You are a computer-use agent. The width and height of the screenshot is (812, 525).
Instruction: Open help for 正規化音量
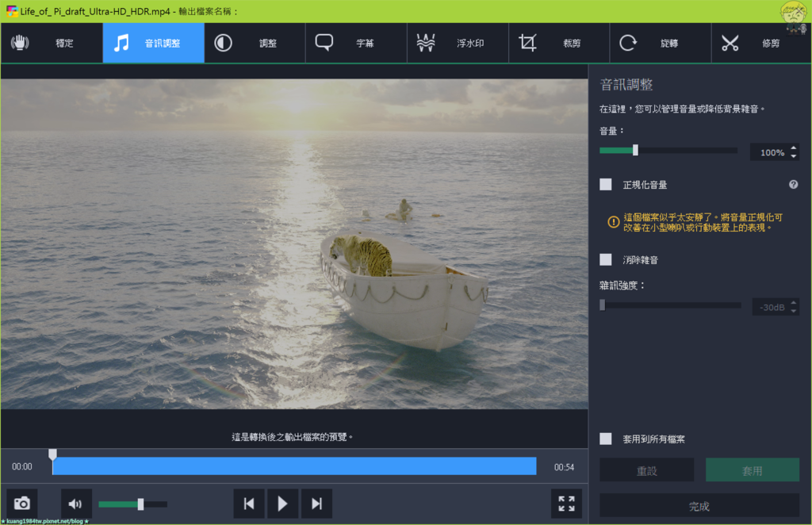click(793, 184)
